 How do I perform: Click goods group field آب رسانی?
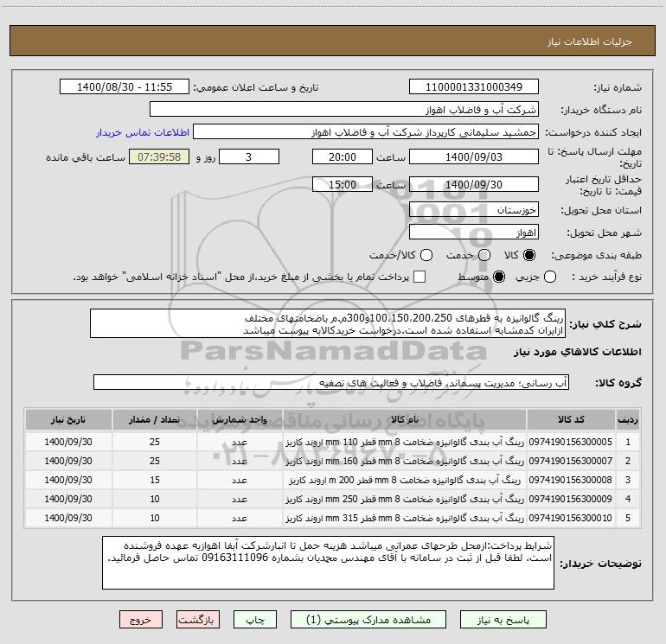(x=331, y=382)
